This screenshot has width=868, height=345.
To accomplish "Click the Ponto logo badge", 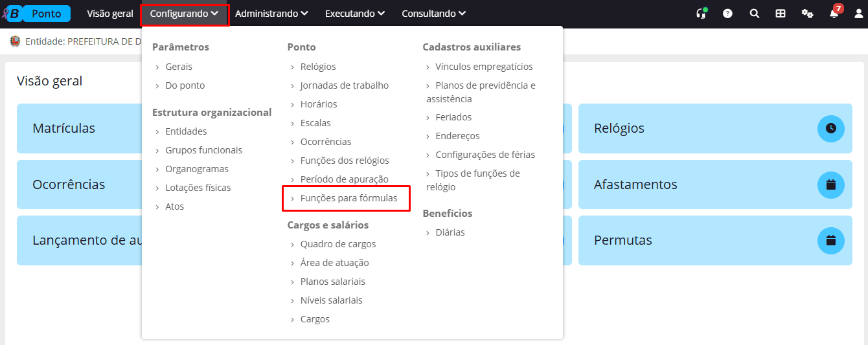I will [x=46, y=14].
